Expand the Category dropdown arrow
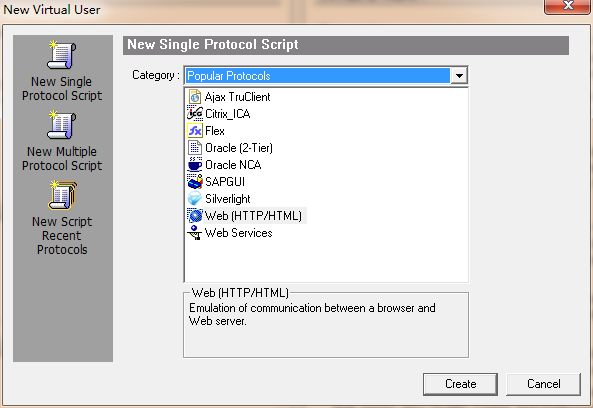This screenshot has height=408, width=593. (459, 76)
